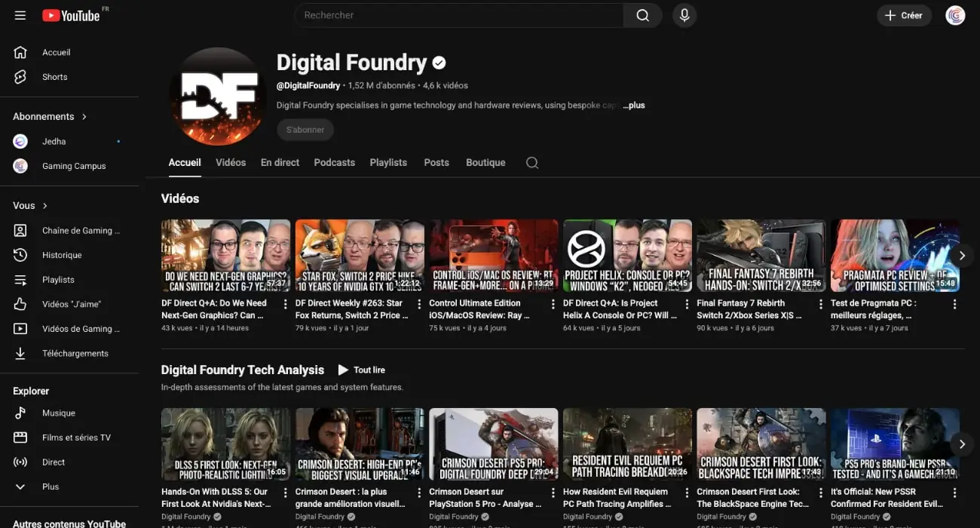Open Gaming Campus subscription channel
Screen dimensions: 980x528
69,166
